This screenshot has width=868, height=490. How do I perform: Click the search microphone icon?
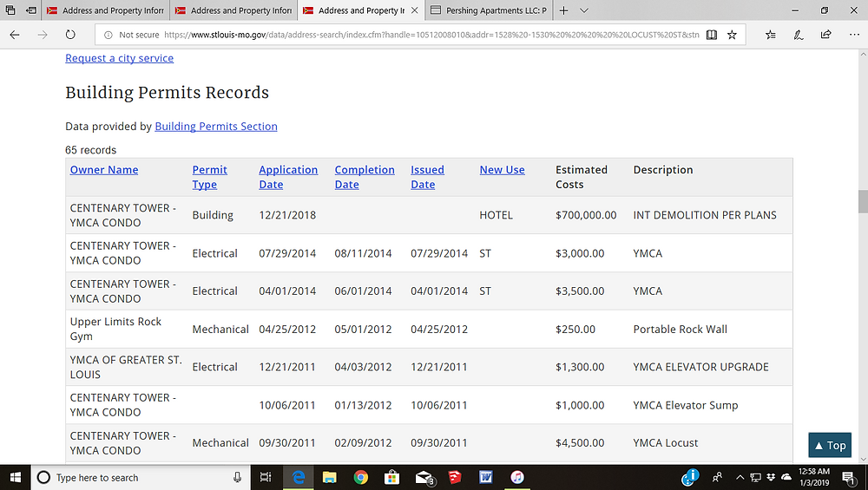click(237, 477)
